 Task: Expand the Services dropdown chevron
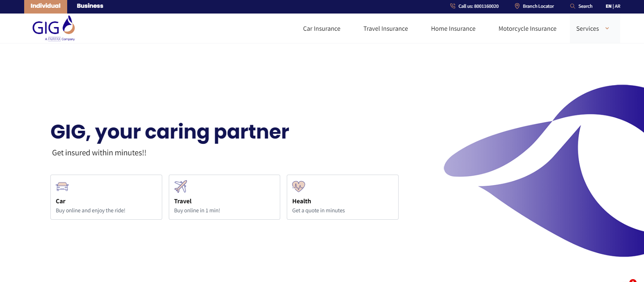[607, 29]
